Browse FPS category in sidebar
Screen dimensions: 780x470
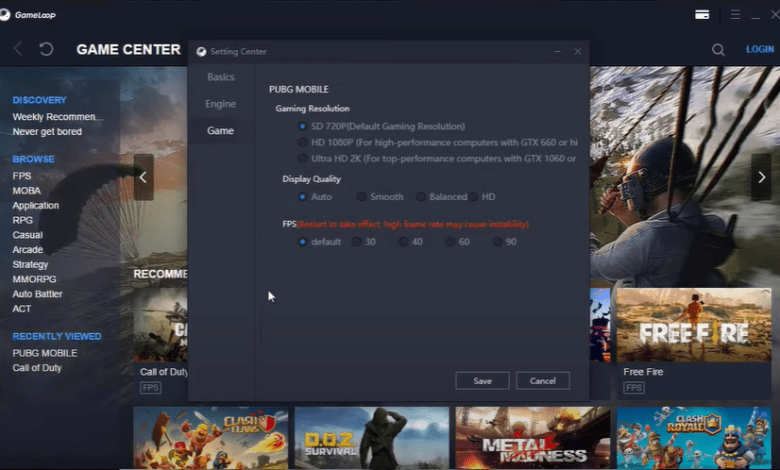tap(22, 176)
